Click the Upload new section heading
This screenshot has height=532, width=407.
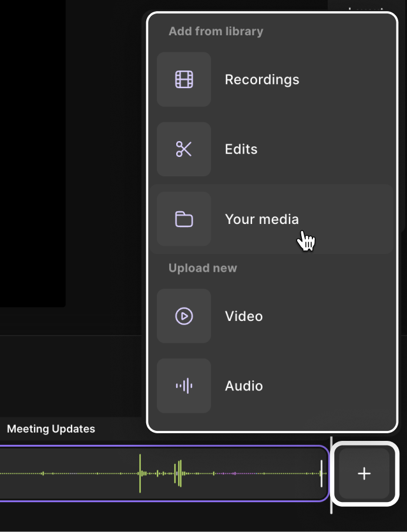(203, 268)
